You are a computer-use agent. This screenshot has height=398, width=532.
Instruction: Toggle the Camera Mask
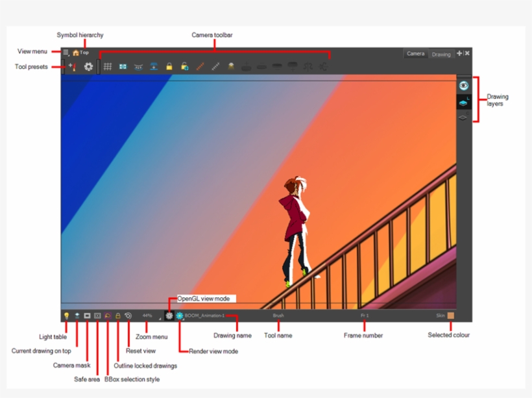[87, 316]
